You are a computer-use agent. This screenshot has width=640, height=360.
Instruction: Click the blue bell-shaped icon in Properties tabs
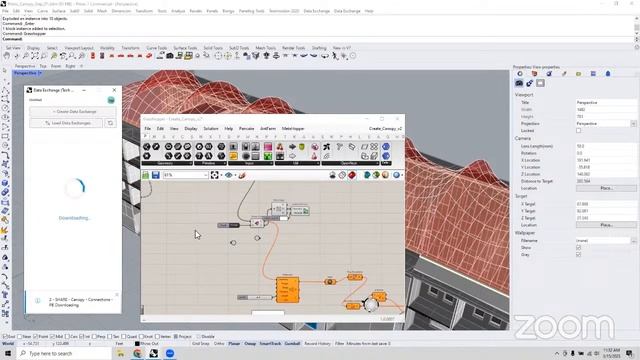click(x=608, y=74)
